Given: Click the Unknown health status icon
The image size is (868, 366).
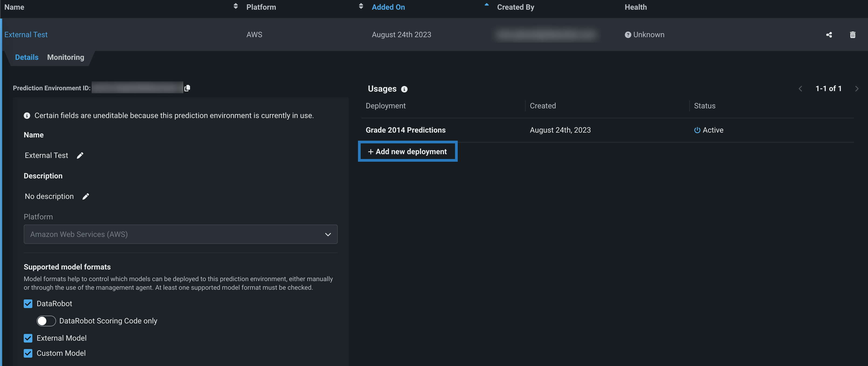Looking at the screenshot, I should point(628,35).
